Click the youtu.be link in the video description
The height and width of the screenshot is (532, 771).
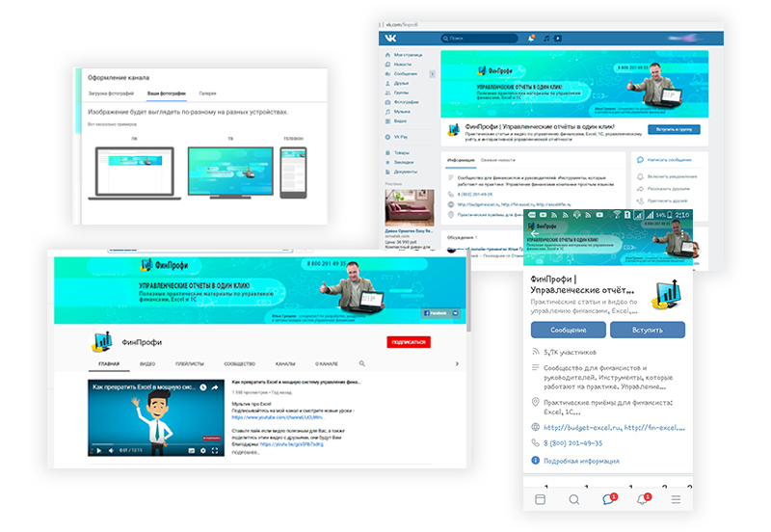[x=292, y=444]
